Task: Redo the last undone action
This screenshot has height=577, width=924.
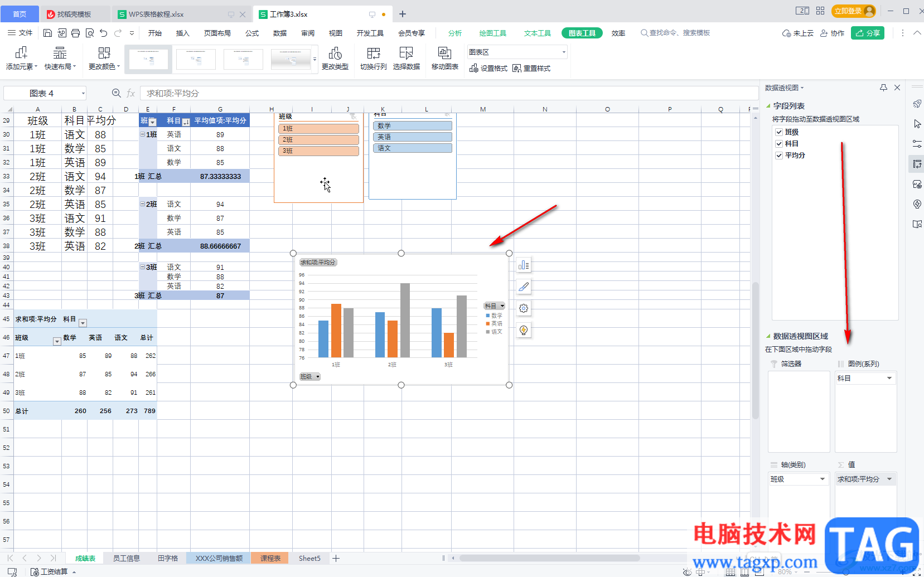Action: (118, 33)
